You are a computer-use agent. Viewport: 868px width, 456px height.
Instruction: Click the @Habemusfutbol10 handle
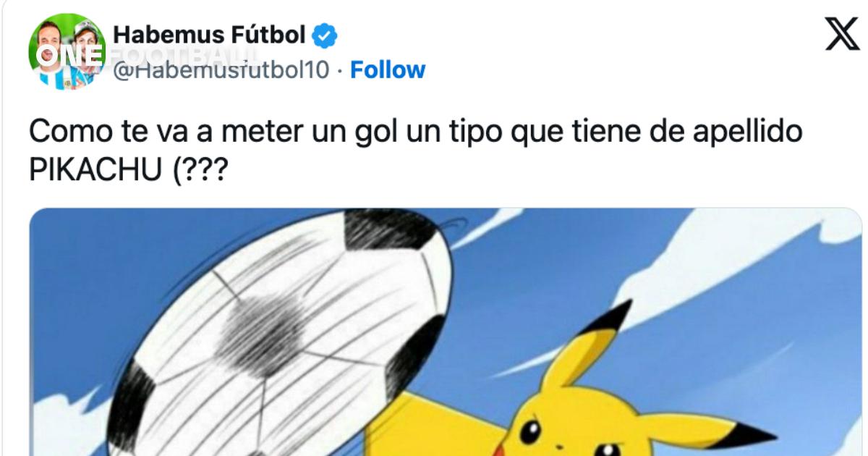pyautogui.click(x=222, y=70)
